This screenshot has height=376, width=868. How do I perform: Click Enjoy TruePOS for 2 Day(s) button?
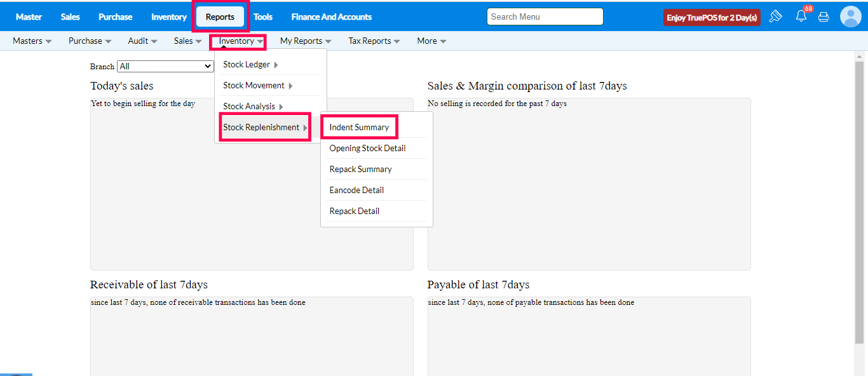(x=712, y=18)
